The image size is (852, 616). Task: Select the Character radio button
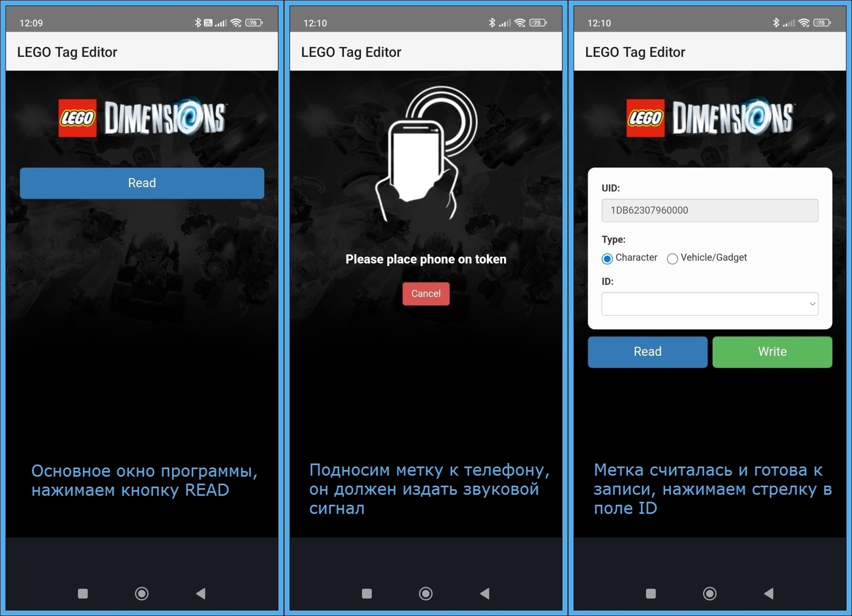point(607,258)
